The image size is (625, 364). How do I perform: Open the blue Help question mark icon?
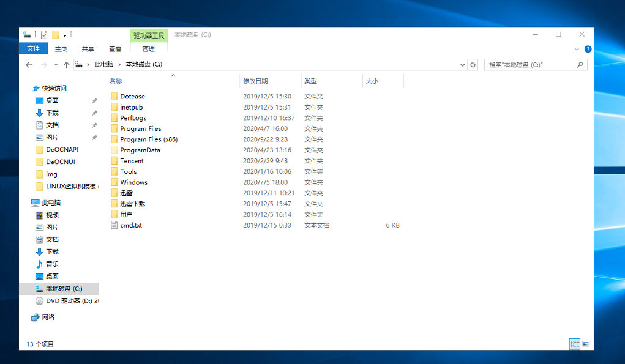pyautogui.click(x=588, y=49)
